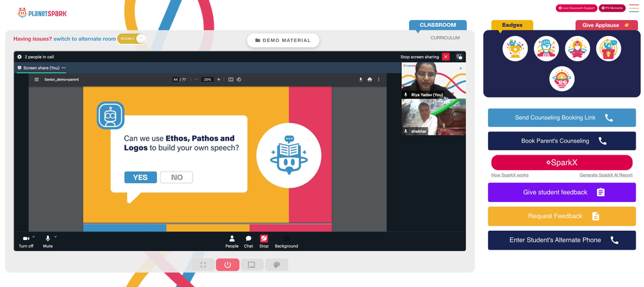Open the Chat panel in call
Image resolution: width=644 pixels, height=287 pixels.
coord(249,241)
